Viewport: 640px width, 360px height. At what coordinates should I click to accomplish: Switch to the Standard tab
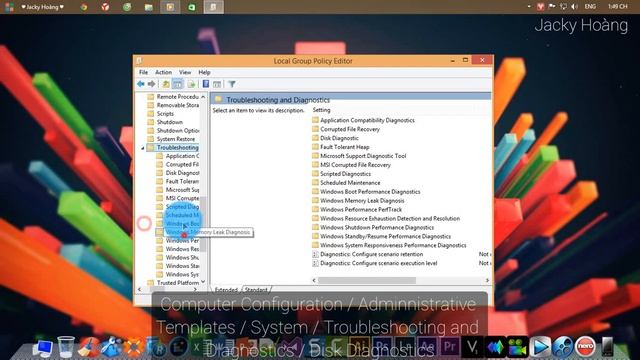(256, 289)
